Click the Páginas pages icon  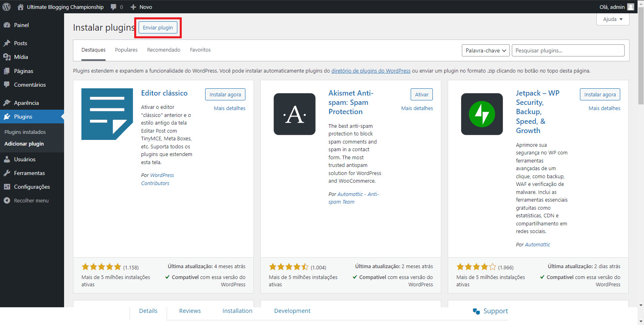pyautogui.click(x=7, y=71)
